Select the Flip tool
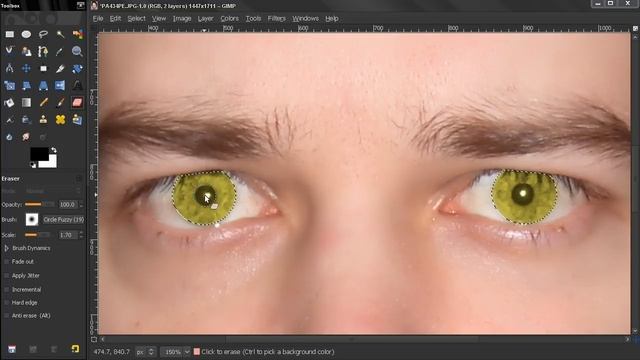 [x=60, y=85]
